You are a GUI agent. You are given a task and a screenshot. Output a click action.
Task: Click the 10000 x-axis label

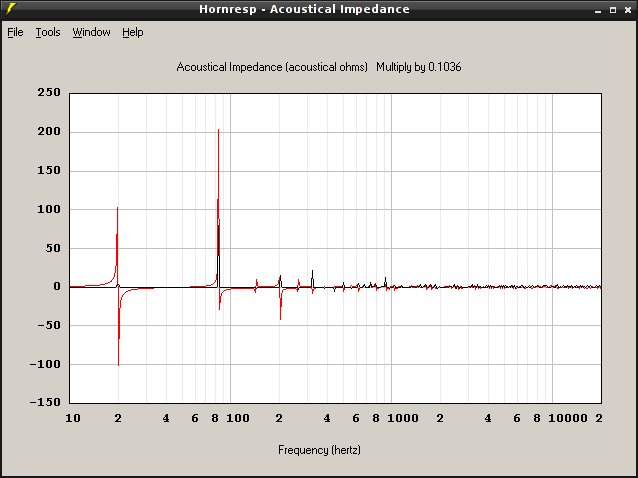[568, 418]
